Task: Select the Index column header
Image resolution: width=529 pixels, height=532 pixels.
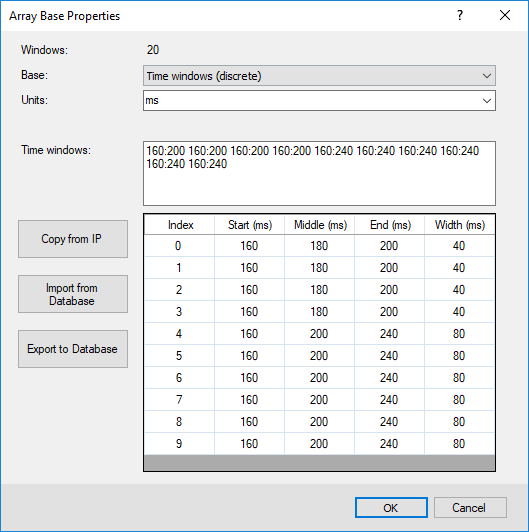Action: click(x=180, y=225)
